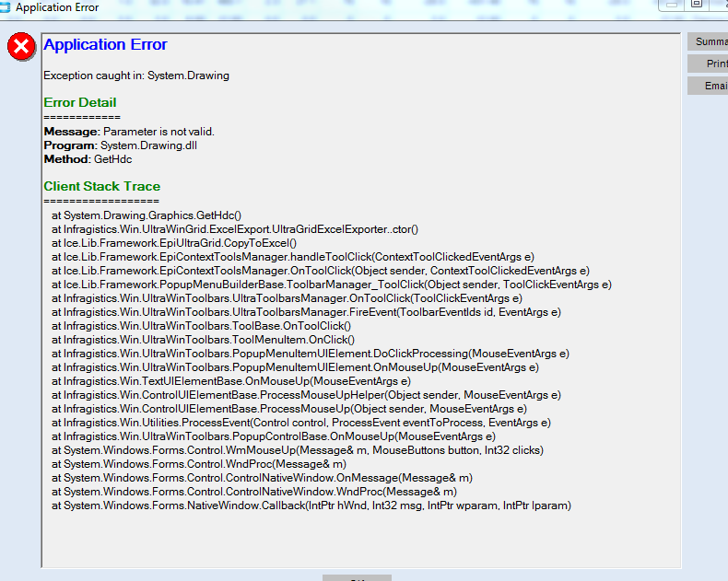The width and height of the screenshot is (728, 581).
Task: Click the UltraGridExcelExporter..ctor() trace line
Action: [x=235, y=229]
